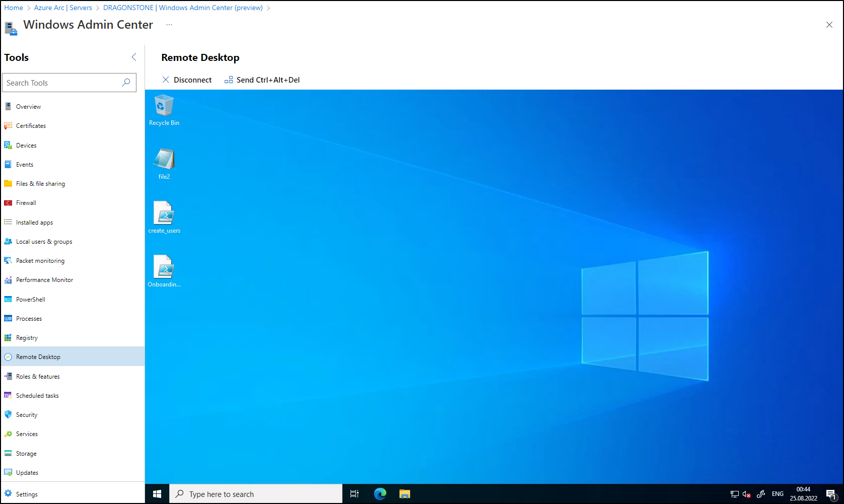Open Files & file sharing folder icon
The image size is (844, 504).
(8, 183)
